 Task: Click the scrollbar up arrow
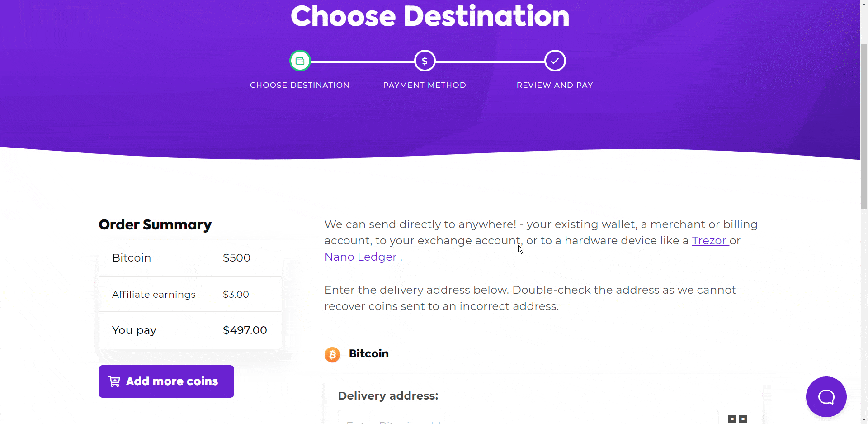(x=863, y=4)
